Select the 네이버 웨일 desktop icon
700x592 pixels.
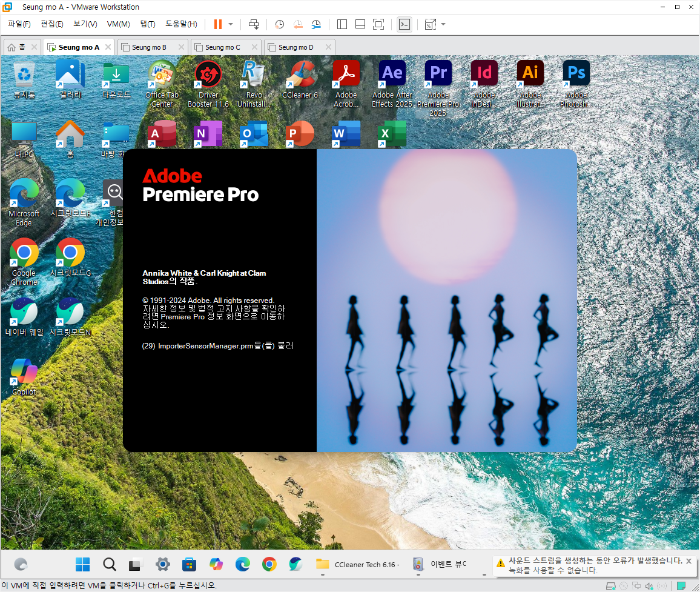click(x=24, y=318)
